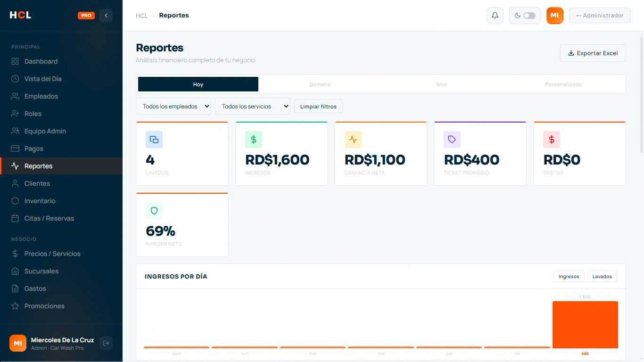Open the Pagos menu item
This screenshot has width=644, height=362.
tap(61, 148)
